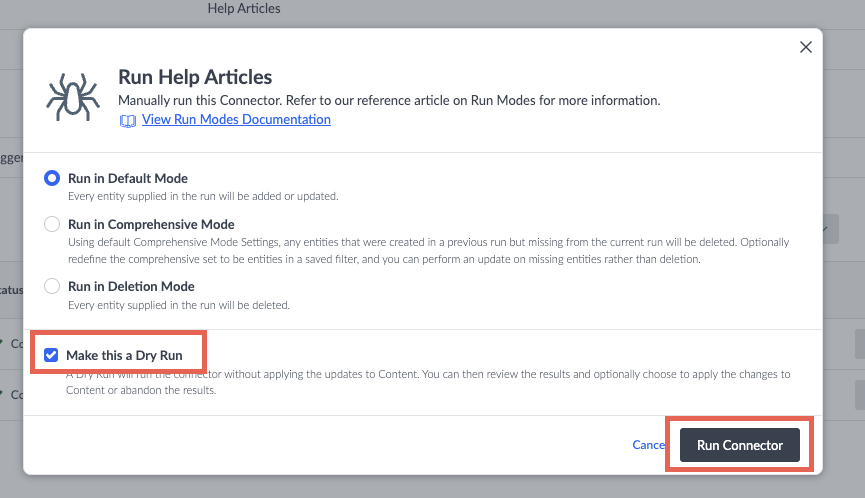Image resolution: width=865 pixels, height=498 pixels.
Task: Click the Run Help Articles heading
Action: (195, 77)
